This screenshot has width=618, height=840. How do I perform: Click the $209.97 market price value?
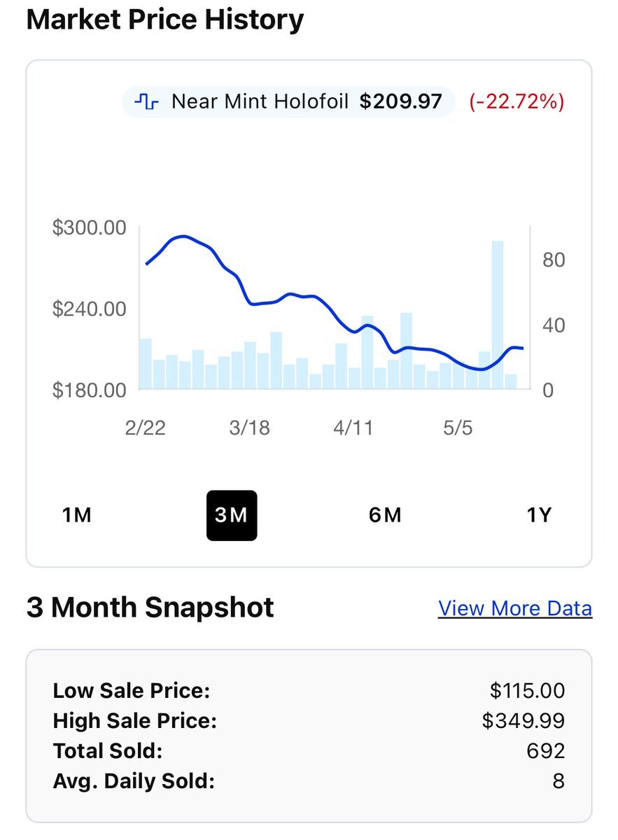coord(401,102)
